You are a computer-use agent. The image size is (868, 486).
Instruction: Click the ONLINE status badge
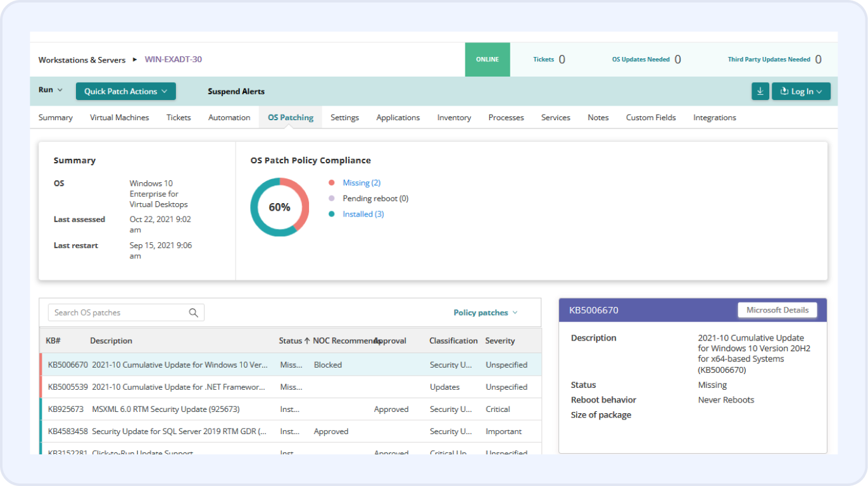487,59
